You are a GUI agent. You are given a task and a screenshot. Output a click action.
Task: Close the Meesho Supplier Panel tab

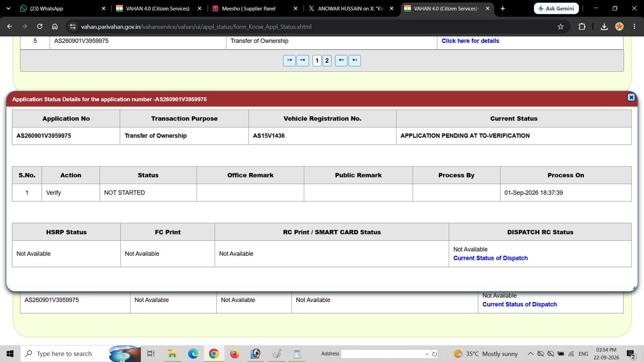click(x=296, y=9)
